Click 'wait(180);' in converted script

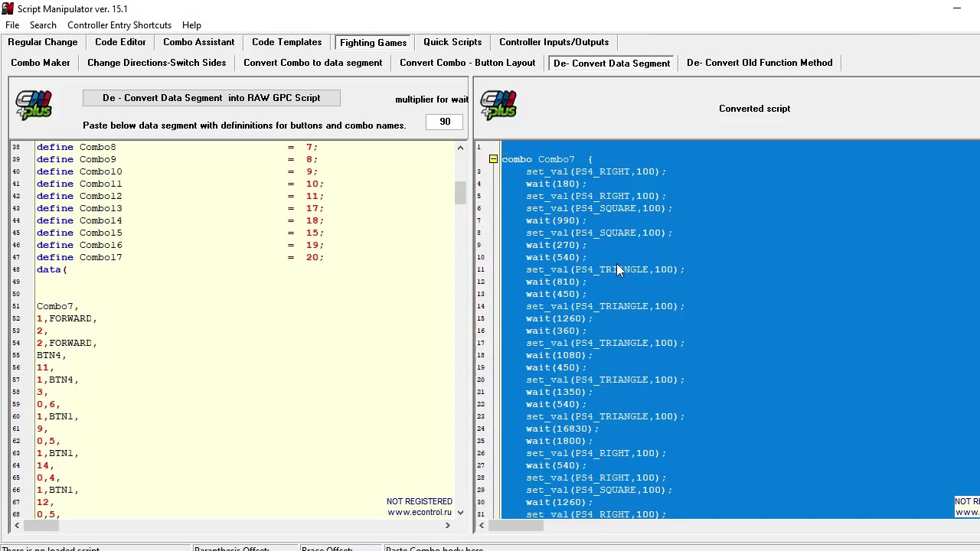click(x=556, y=184)
